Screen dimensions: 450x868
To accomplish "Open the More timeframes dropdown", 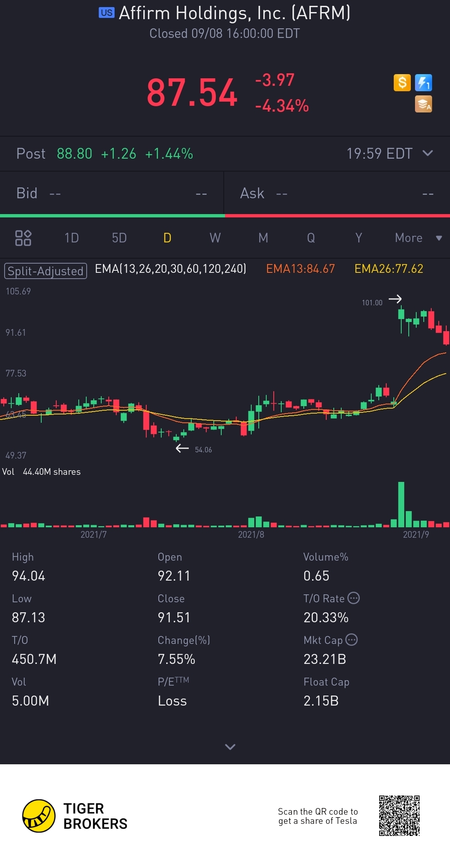I will point(417,238).
